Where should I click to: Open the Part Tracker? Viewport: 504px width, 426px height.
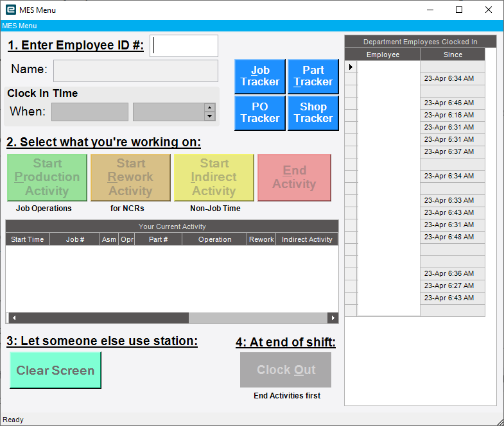(x=313, y=76)
